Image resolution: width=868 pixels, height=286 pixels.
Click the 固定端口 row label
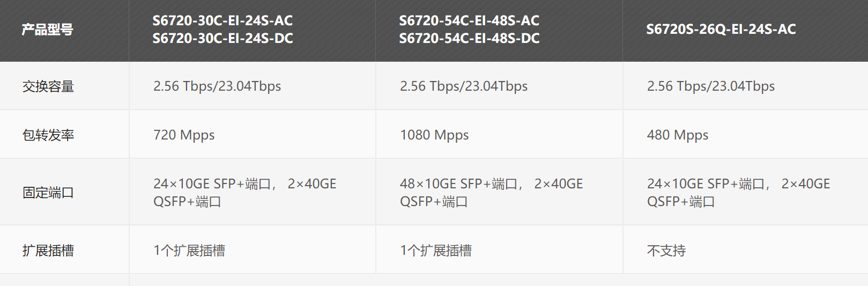coord(48,193)
